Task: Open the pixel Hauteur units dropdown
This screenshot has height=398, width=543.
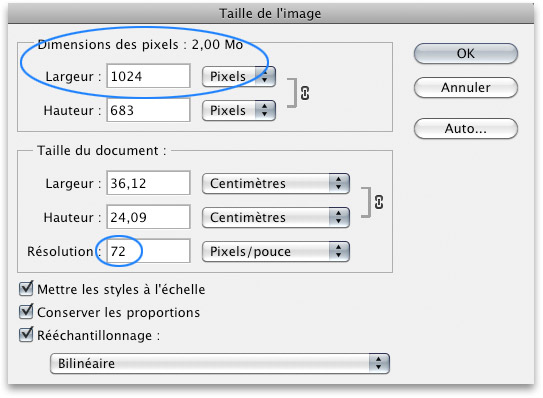Action: coord(239,110)
